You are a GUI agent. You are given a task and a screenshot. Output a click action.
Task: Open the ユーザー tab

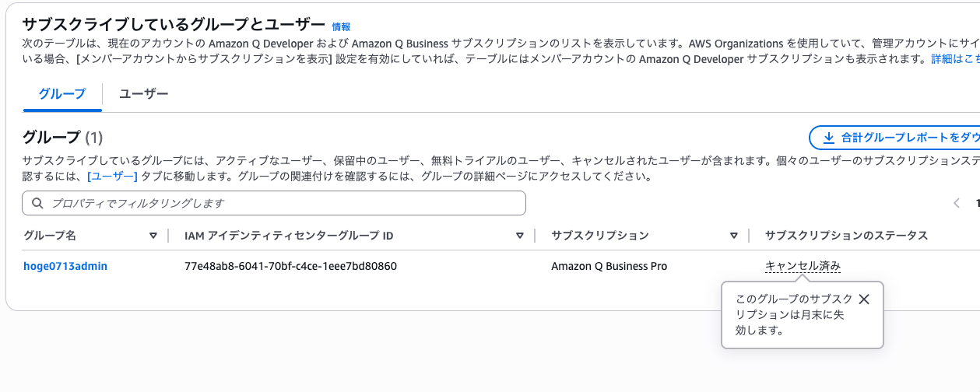[x=143, y=94]
